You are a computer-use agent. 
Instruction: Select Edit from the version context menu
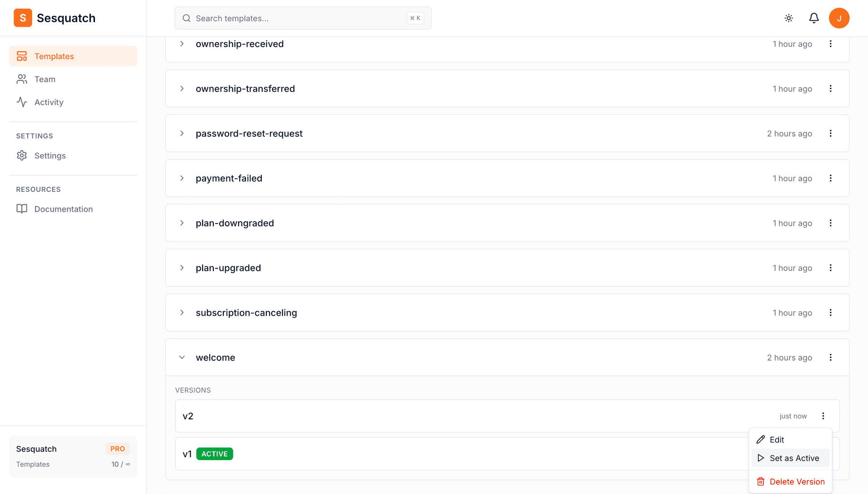point(776,439)
